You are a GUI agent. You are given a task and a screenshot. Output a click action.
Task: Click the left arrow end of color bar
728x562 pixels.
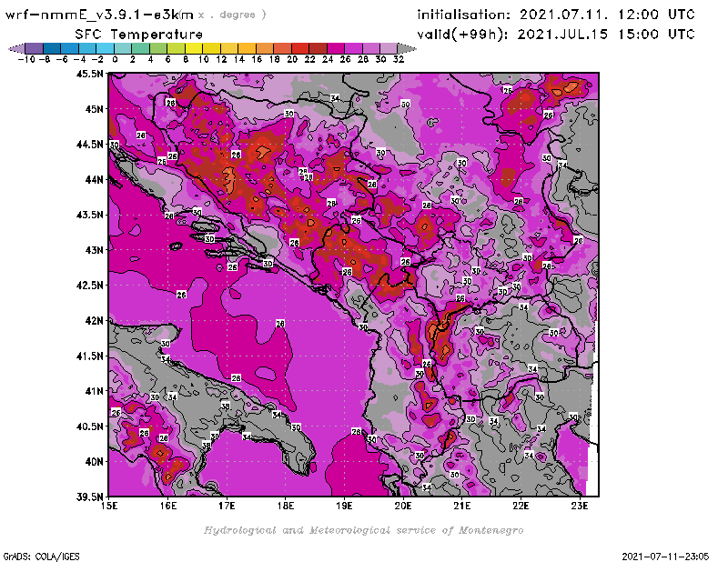tap(15, 48)
